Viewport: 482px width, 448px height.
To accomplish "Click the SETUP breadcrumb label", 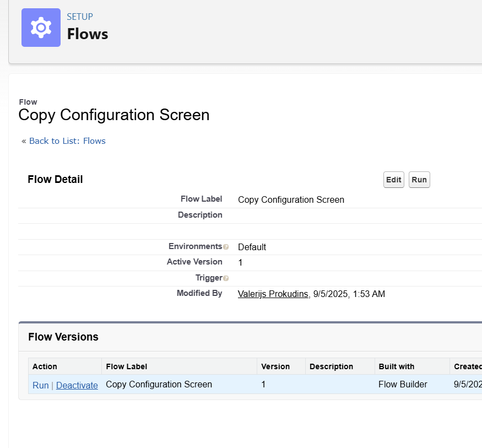I will pos(80,17).
